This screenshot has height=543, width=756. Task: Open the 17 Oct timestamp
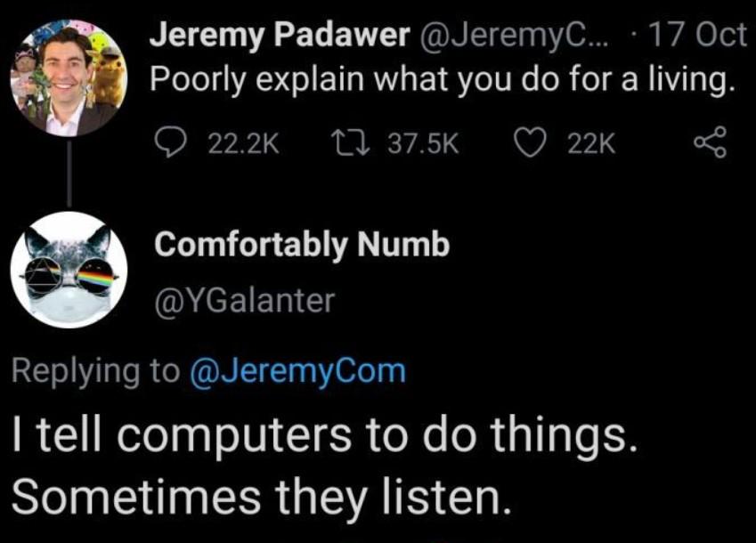tap(695, 36)
